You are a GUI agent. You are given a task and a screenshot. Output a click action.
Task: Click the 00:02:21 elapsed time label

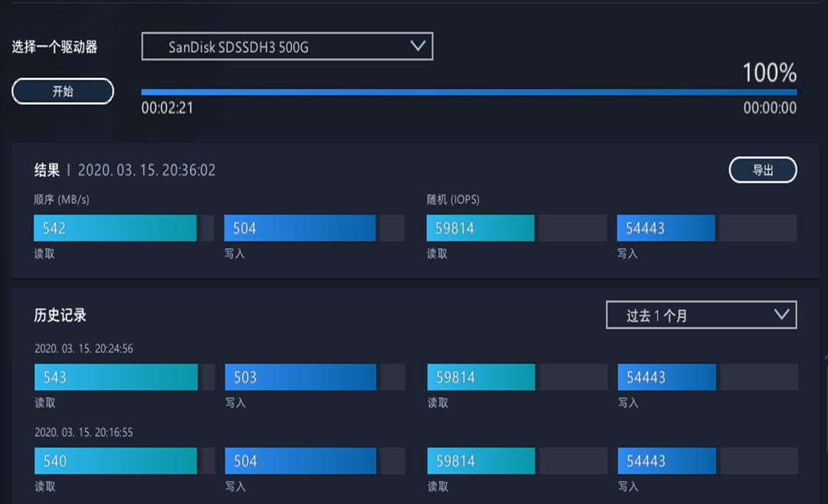point(167,108)
